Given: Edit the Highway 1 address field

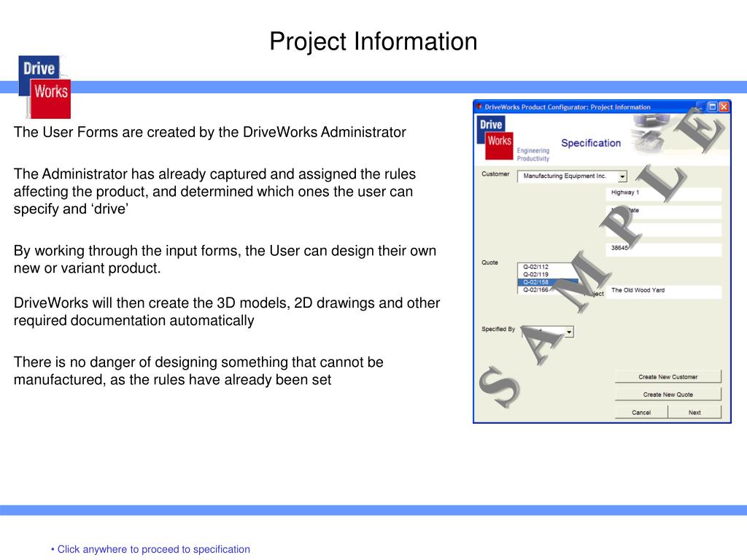Looking at the screenshot, I should click(664, 192).
